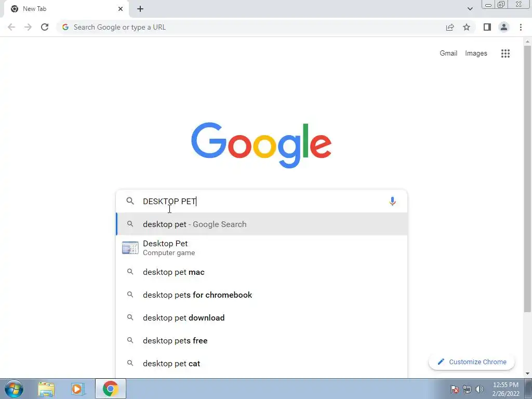This screenshot has height=399, width=532.
Task: Open a new tab with the plus icon
Action: coord(140,9)
